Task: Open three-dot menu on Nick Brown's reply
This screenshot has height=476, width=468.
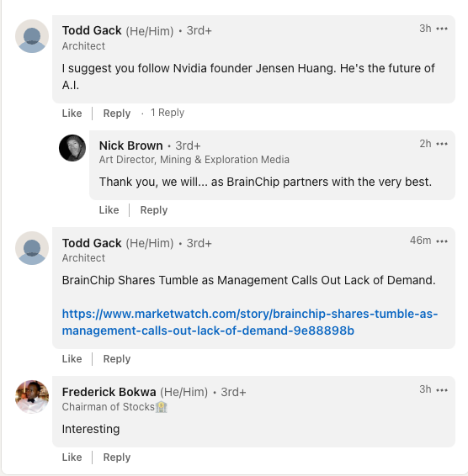Action: tap(442, 144)
